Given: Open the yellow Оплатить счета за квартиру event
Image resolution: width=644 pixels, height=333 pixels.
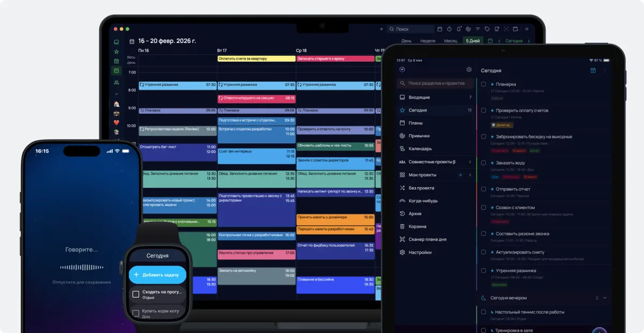Looking at the screenshot, I should tap(256, 58).
